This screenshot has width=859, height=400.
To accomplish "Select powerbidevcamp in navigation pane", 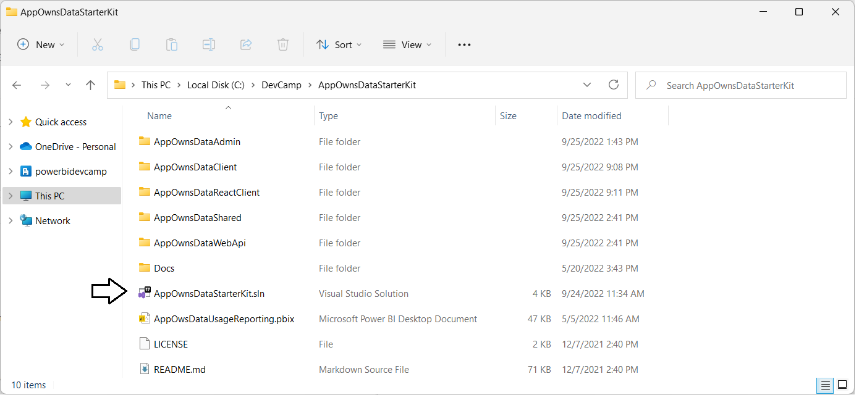I will point(71,172).
